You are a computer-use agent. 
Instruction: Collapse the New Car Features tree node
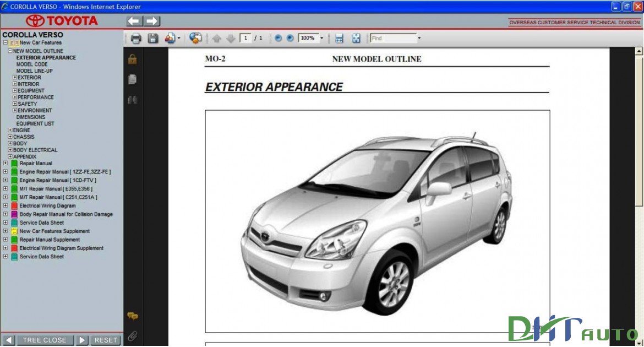pos(6,42)
